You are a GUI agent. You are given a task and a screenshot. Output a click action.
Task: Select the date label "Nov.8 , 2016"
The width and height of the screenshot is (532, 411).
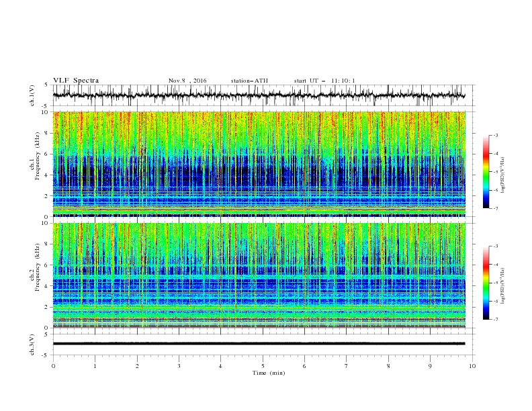click(187, 81)
